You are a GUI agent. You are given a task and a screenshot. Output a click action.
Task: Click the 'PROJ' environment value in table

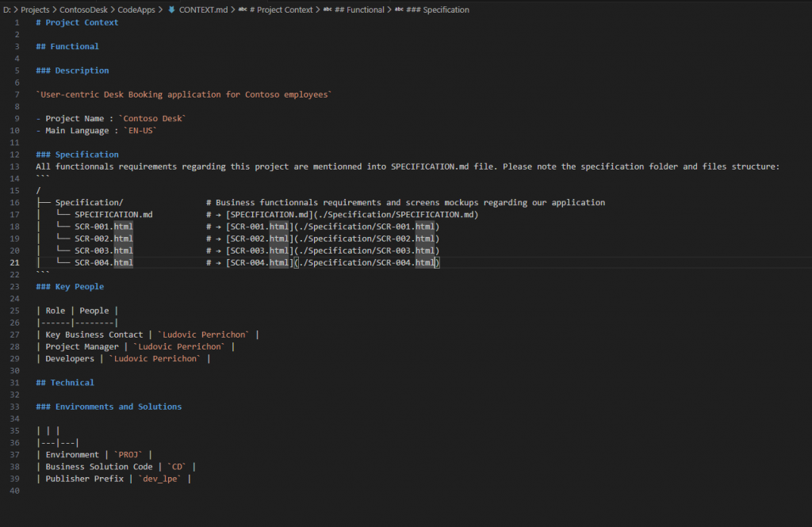(128, 455)
